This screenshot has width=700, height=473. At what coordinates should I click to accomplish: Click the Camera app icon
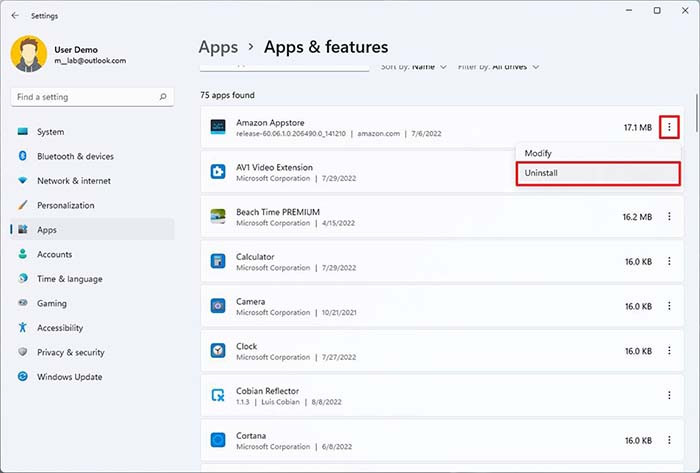click(x=218, y=306)
